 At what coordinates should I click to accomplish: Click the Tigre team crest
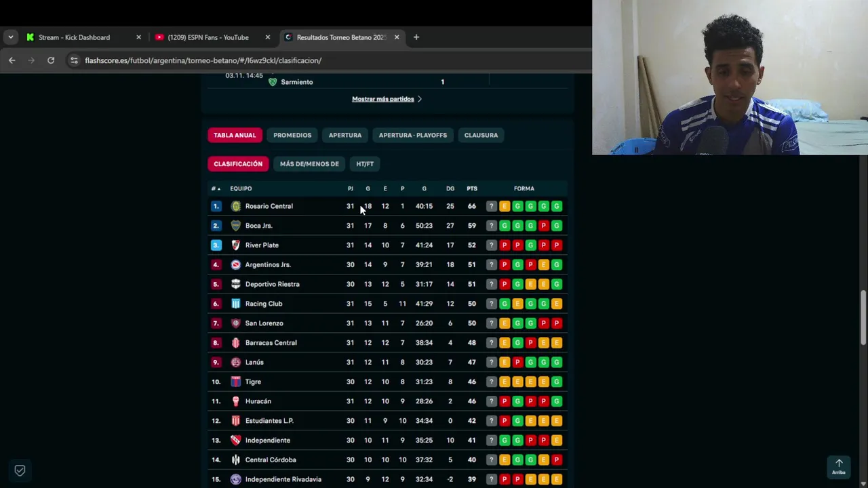tap(236, 382)
